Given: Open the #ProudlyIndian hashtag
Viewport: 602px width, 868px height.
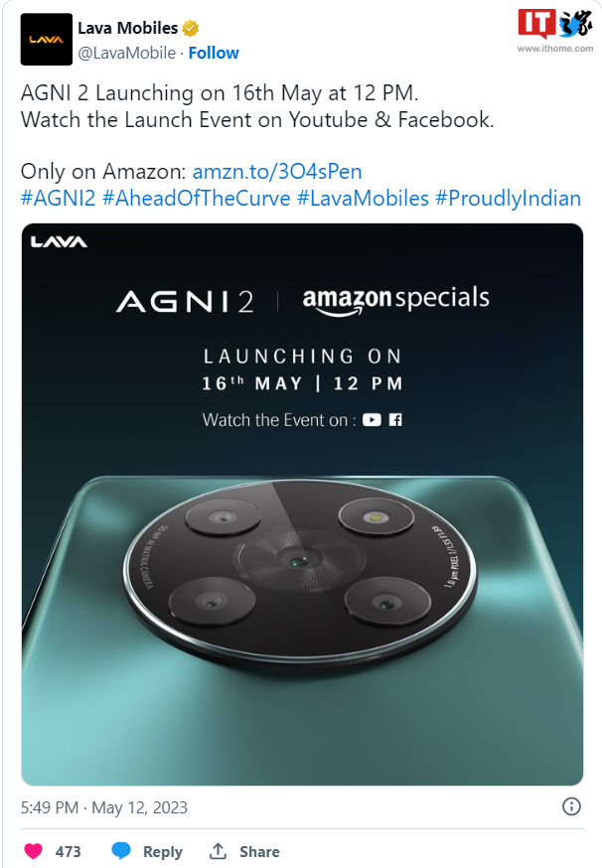Looking at the screenshot, I should [509, 199].
